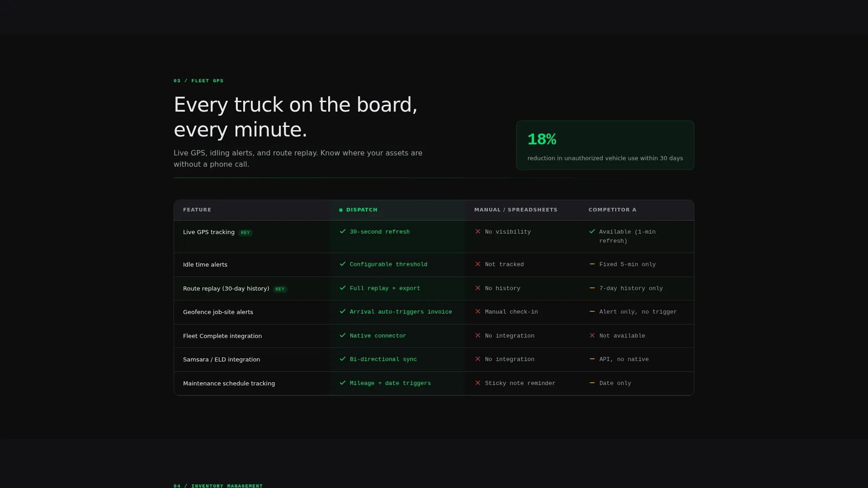
Task: Click the orange dash next to Alert only, no trigger
Action: tap(592, 311)
